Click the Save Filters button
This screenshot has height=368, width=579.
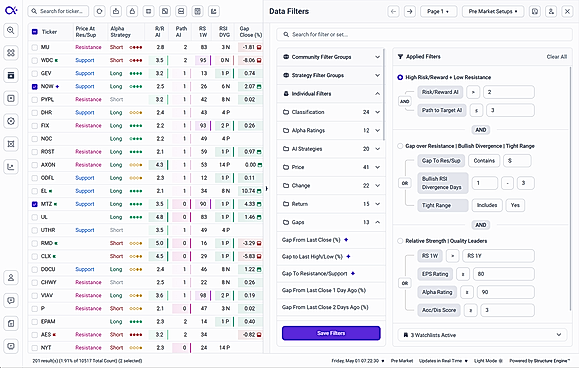pyautogui.click(x=331, y=333)
